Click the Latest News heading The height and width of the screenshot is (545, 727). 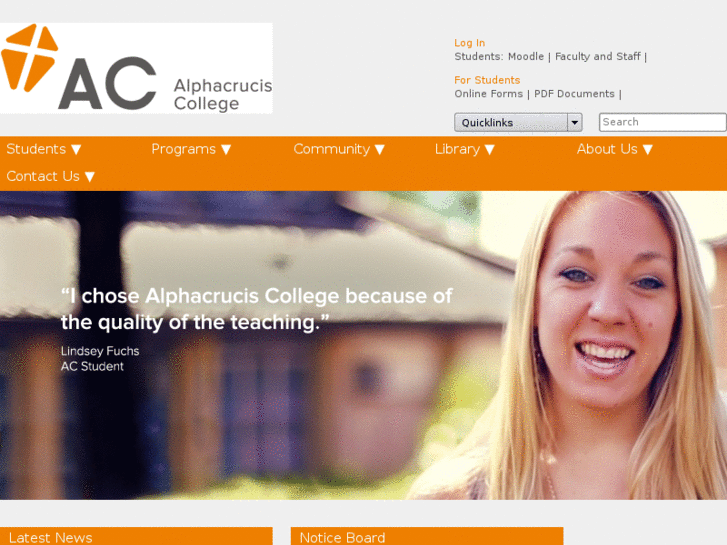pos(51,538)
